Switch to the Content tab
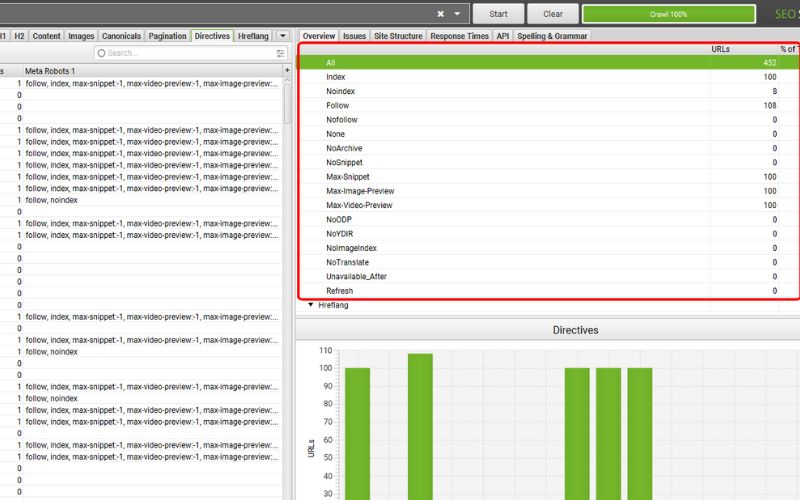This screenshot has height=500, width=800. coord(46,36)
